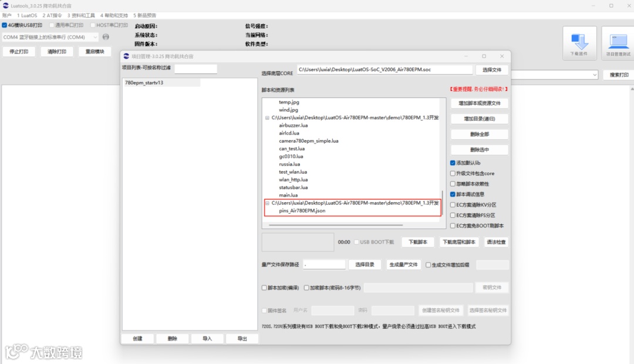
Task: Tick the USB BOOT下载 checkbox
Action: point(357,242)
